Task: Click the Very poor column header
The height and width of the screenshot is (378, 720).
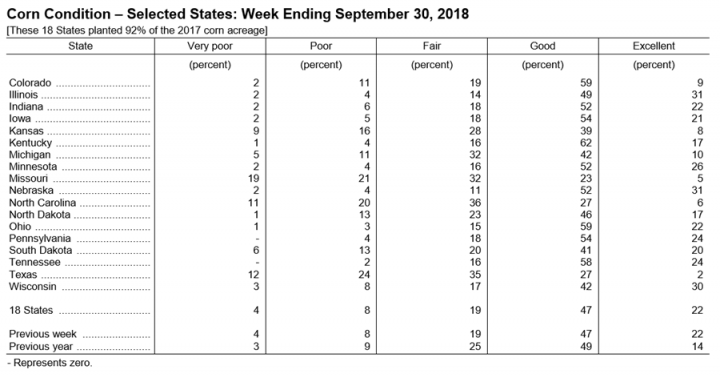Action: coord(210,46)
